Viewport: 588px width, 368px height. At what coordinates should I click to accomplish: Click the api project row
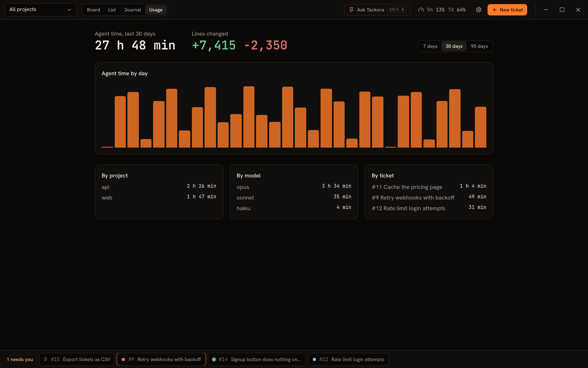tap(159, 187)
